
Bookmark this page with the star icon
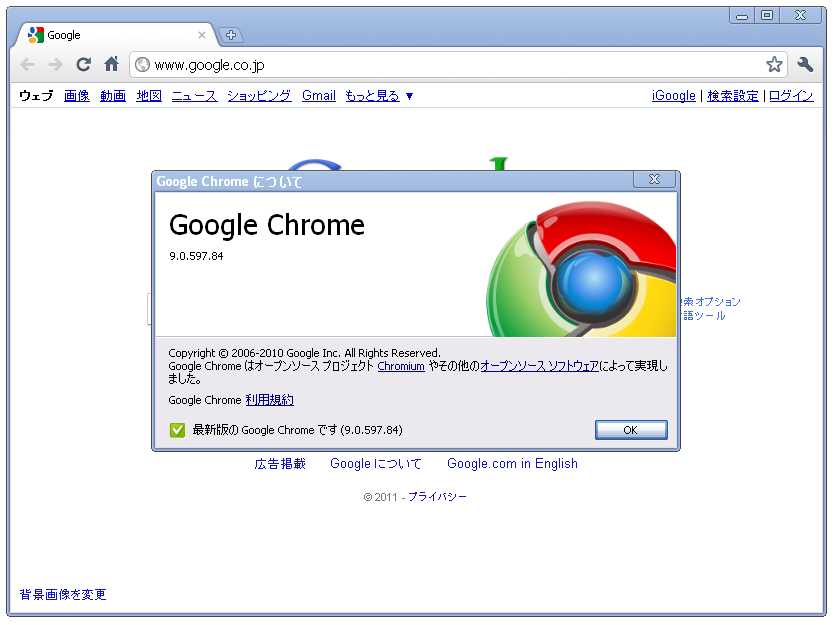[774, 65]
